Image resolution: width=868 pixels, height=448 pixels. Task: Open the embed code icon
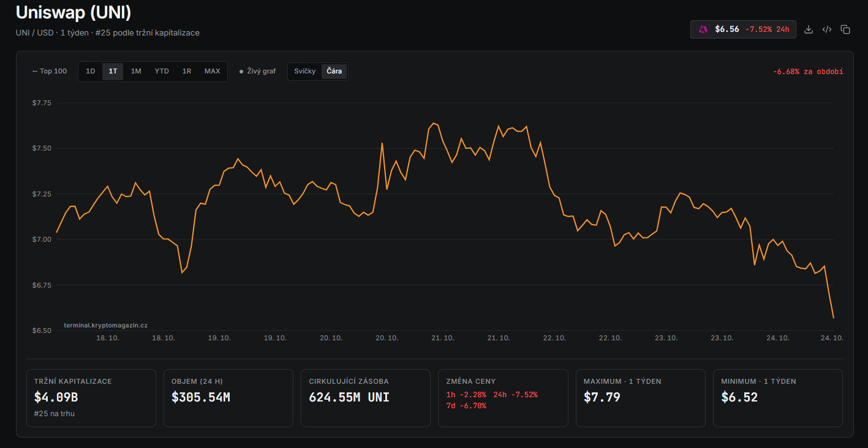pyautogui.click(x=827, y=29)
